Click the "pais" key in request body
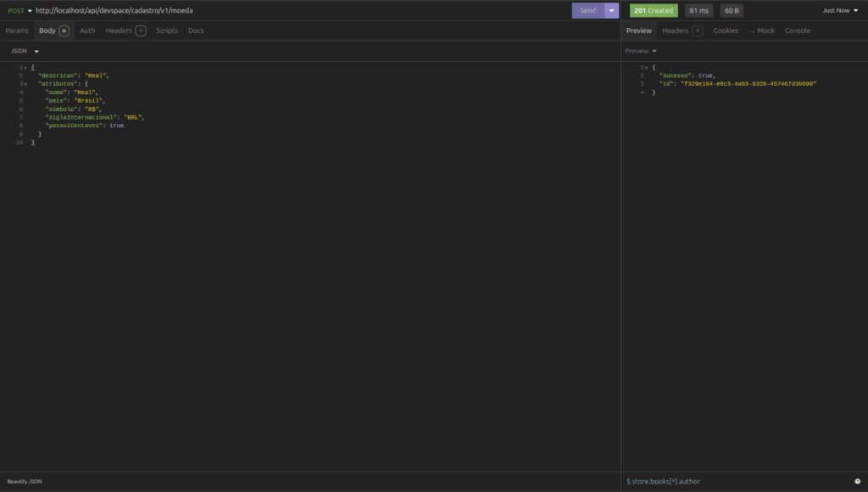 pyautogui.click(x=56, y=101)
